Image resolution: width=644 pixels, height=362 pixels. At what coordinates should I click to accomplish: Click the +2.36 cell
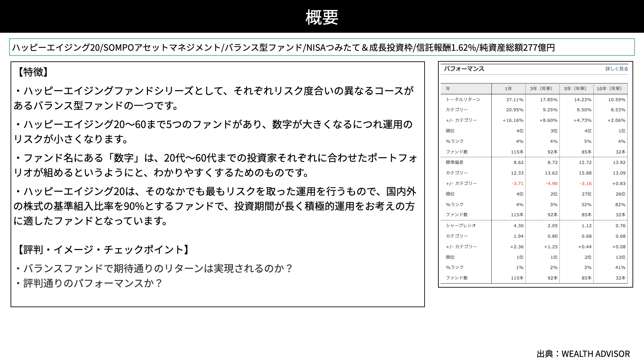517,247
